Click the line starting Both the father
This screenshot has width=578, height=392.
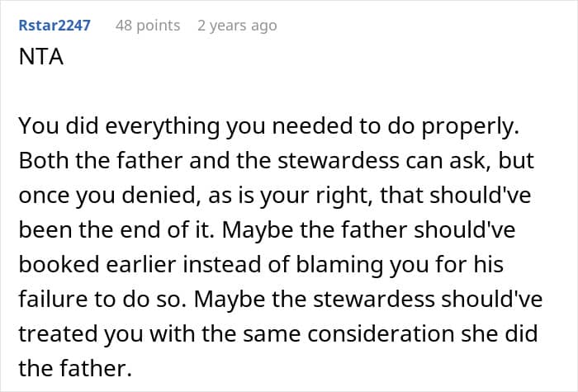pos(277,161)
